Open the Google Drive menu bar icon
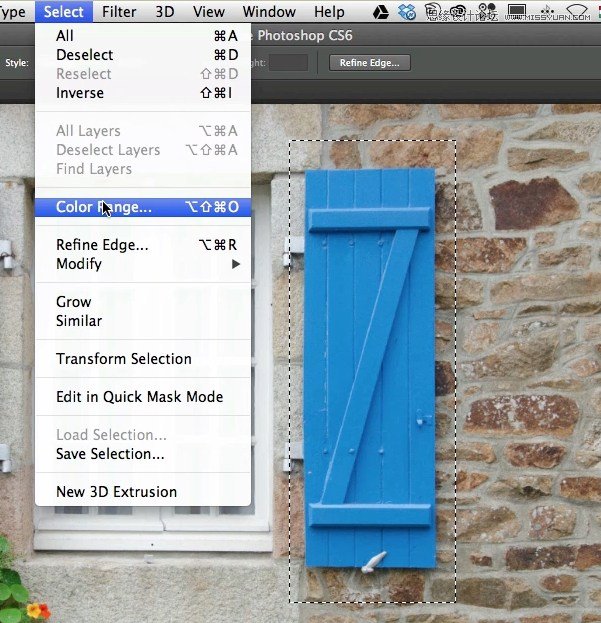This screenshot has height=623, width=601. [x=381, y=12]
